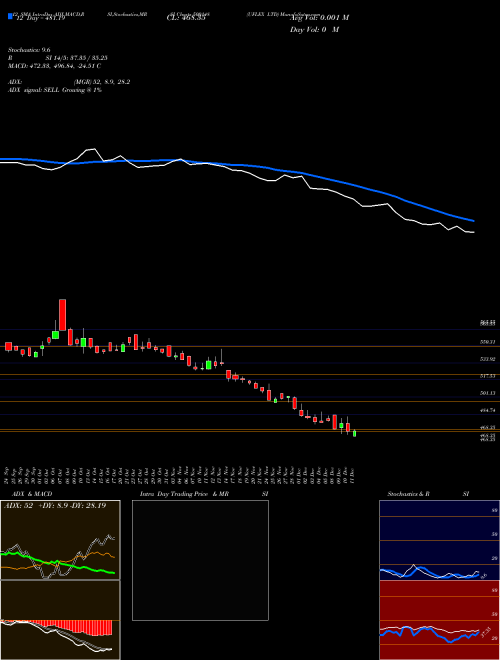The image size is (500, 660).
Task: Select the 517.53 price axis label
Action: point(487,376)
